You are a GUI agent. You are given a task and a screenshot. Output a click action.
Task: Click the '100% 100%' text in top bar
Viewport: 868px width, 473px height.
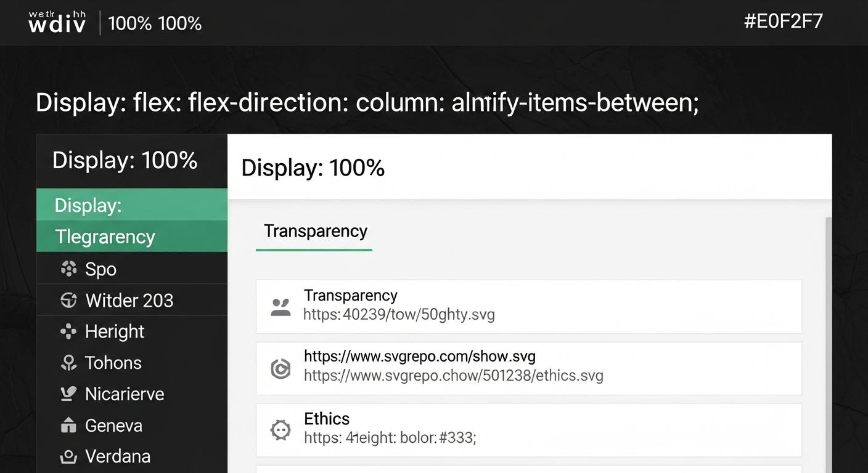[x=155, y=23]
